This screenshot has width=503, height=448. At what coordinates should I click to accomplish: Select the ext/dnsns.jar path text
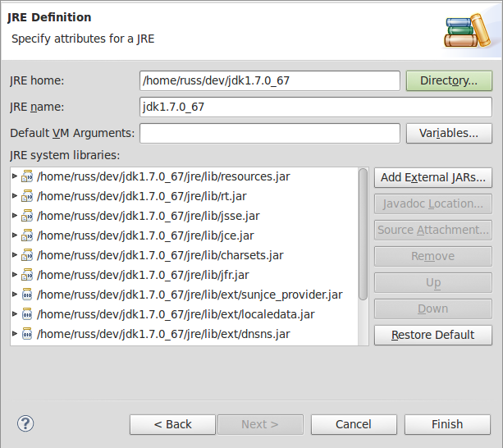[163, 334]
